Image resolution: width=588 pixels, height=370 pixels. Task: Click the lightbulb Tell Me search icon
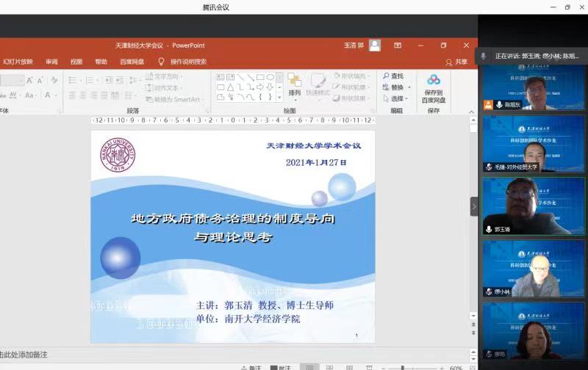(x=161, y=62)
